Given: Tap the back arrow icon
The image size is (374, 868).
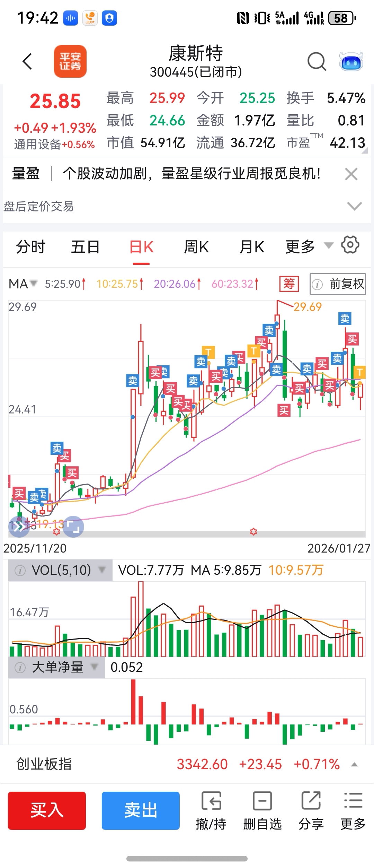Looking at the screenshot, I should click(x=27, y=62).
